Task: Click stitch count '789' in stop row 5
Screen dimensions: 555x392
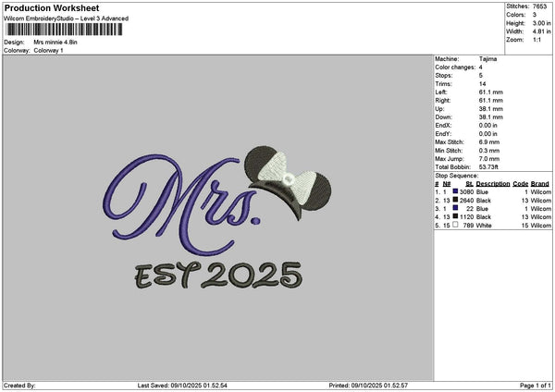Action: point(468,226)
